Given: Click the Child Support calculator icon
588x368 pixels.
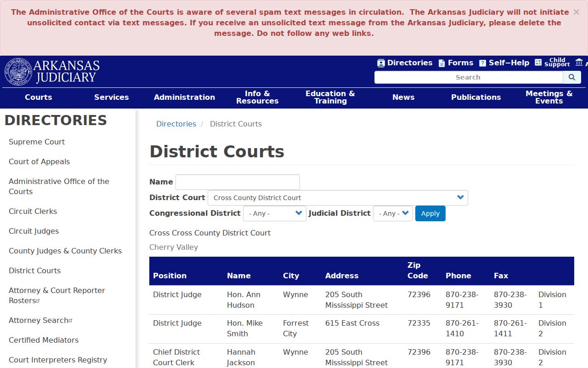Looking at the screenshot, I should [x=538, y=63].
